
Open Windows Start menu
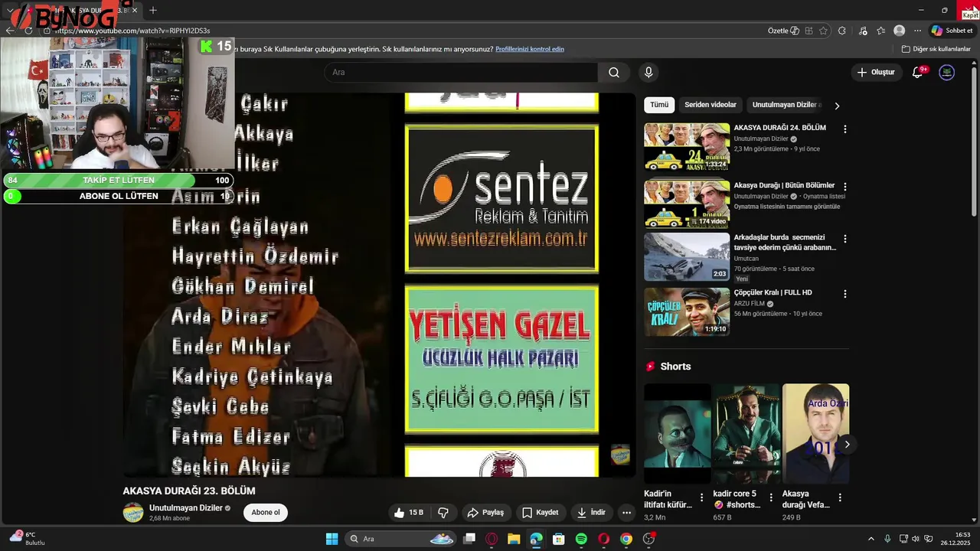[332, 539]
